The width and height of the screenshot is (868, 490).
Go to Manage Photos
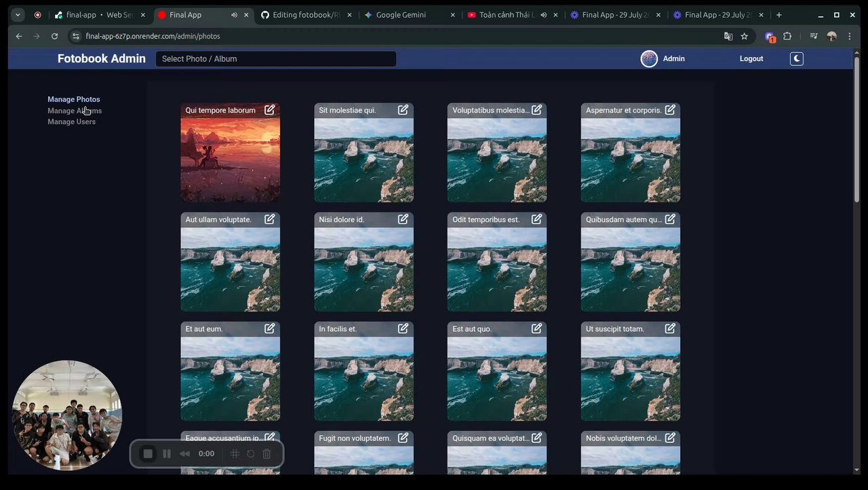pyautogui.click(x=74, y=99)
